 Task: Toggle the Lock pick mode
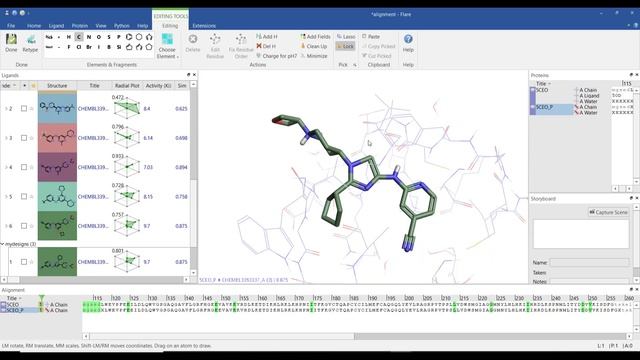coord(345,46)
